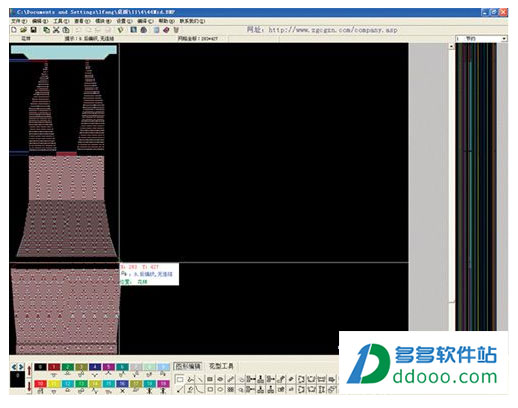Click the red up arrow by palette
This screenshot has height=408, width=518.
(29, 370)
